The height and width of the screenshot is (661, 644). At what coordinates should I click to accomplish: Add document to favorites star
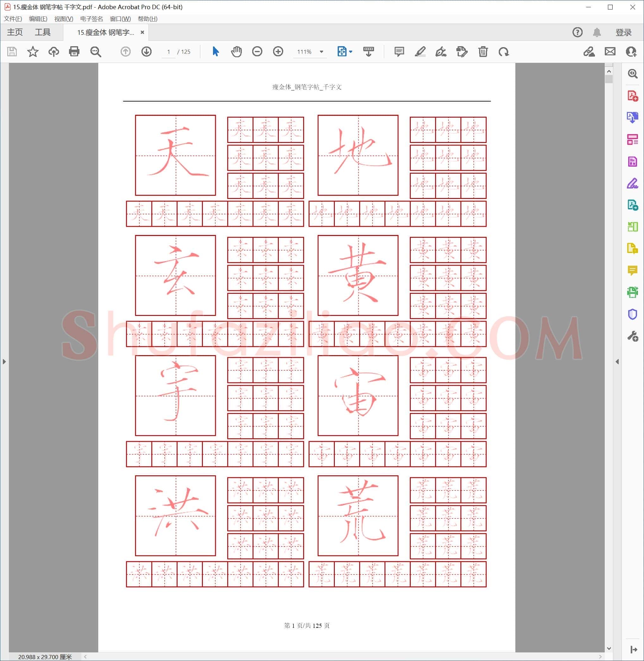coord(33,52)
